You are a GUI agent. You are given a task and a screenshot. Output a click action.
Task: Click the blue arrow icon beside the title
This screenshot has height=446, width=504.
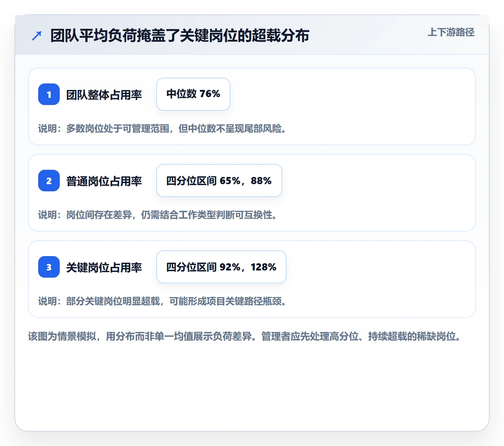coord(37,36)
